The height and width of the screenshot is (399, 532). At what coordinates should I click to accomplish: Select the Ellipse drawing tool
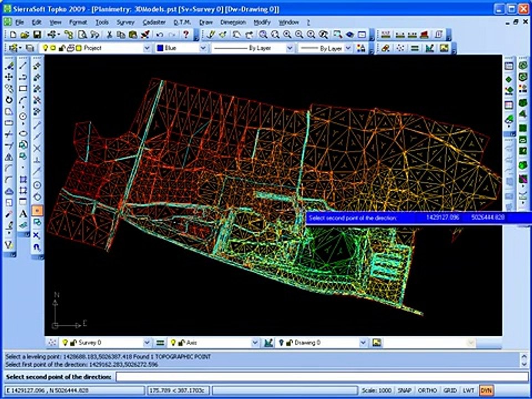tap(23, 134)
